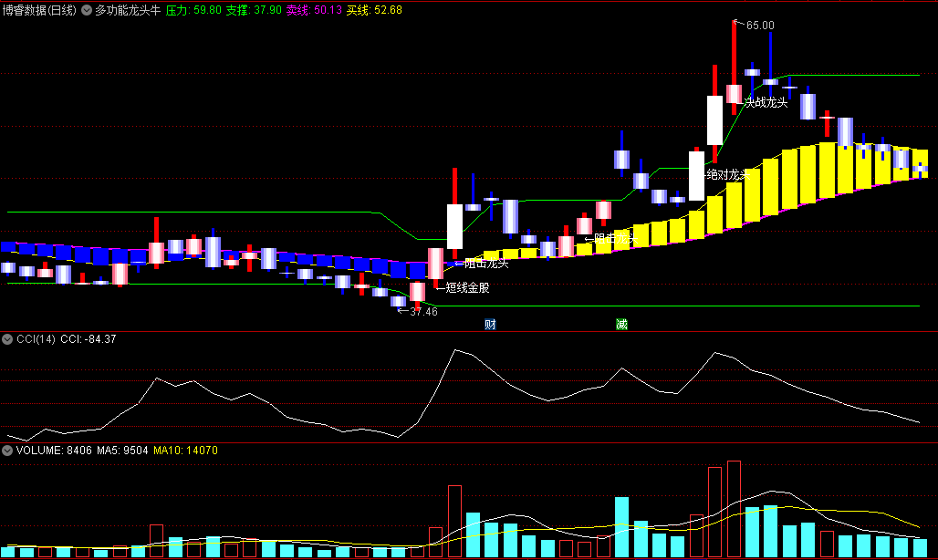Image resolution: width=938 pixels, height=560 pixels.
Task: Click the 37.46 low price label
Action: tap(423, 311)
